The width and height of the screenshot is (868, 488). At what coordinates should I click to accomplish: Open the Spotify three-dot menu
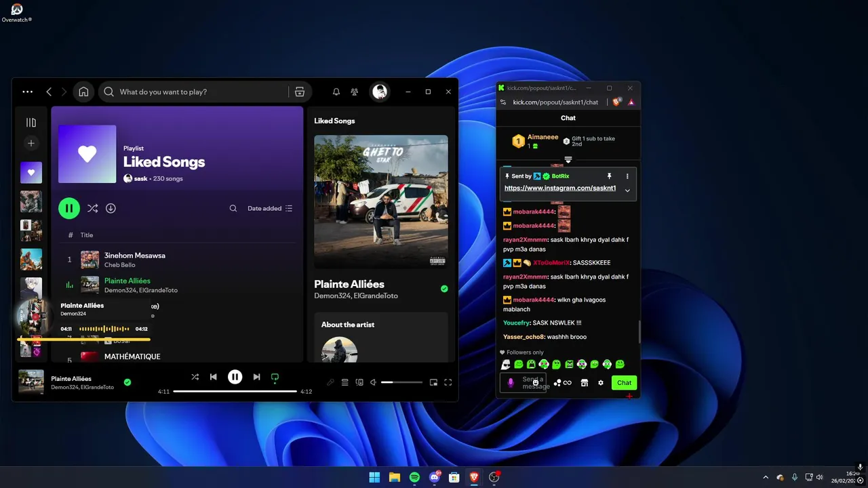coord(27,91)
